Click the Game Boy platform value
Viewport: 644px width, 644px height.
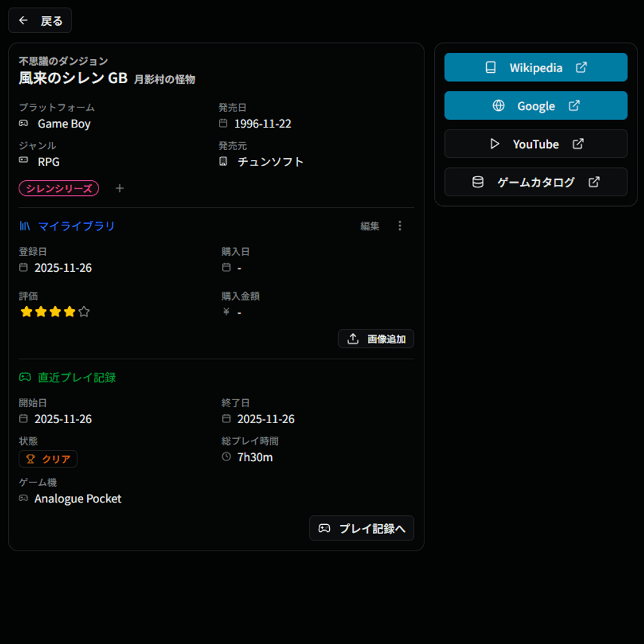(x=64, y=124)
